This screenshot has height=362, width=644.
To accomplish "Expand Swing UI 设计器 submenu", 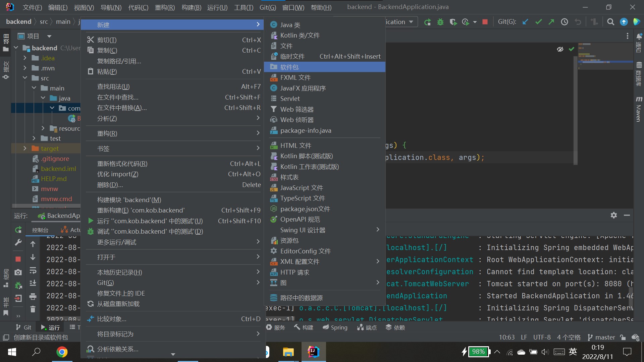I will (325, 230).
